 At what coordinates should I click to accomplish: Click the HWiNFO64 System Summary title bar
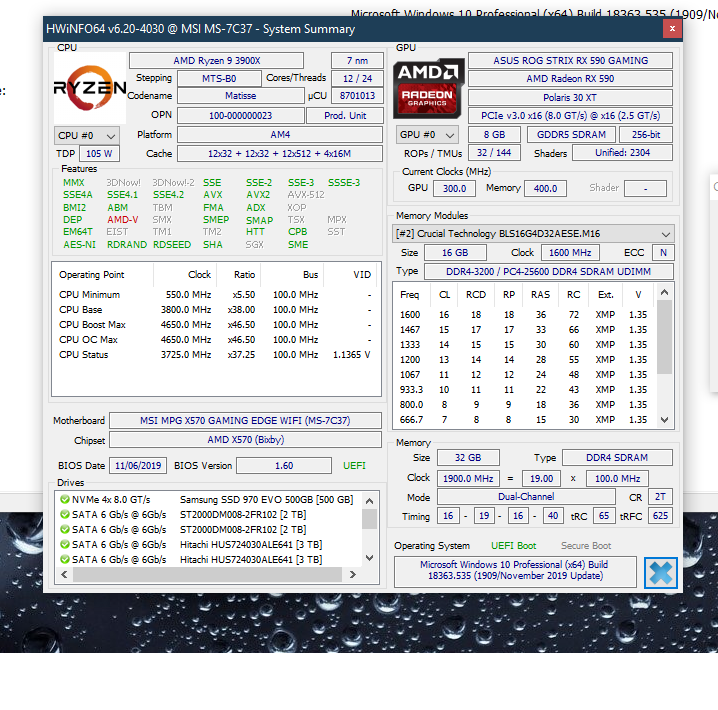(353, 29)
